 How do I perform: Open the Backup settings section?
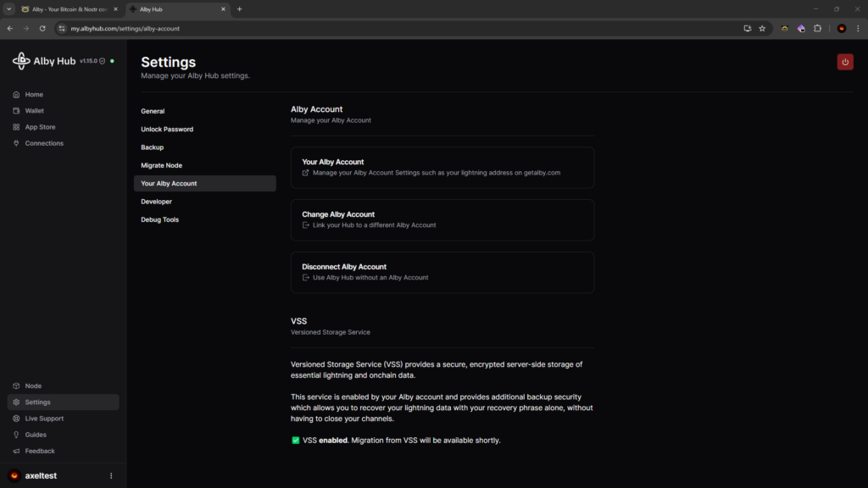pos(153,147)
